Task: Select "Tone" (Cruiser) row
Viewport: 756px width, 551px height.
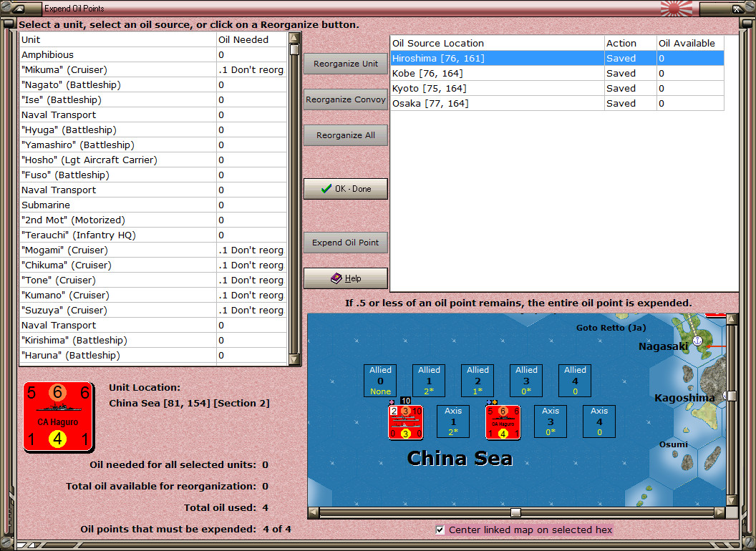Action: (152, 280)
